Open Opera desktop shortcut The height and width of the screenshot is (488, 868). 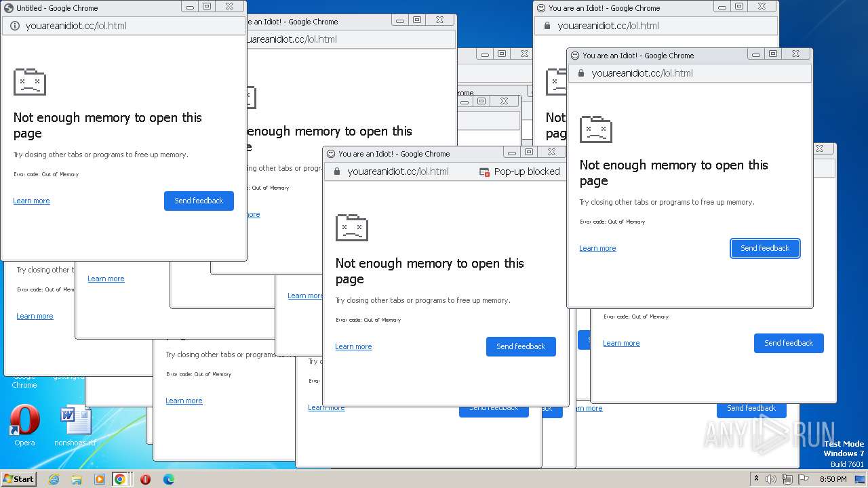24,425
